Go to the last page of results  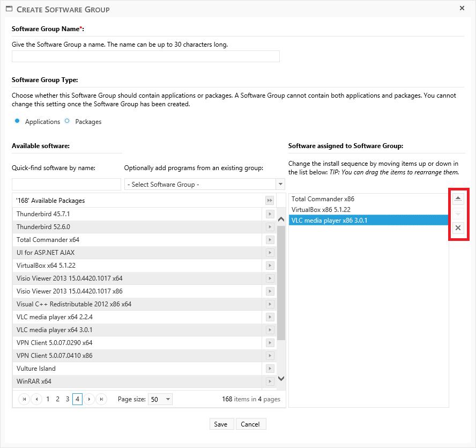coord(101,399)
